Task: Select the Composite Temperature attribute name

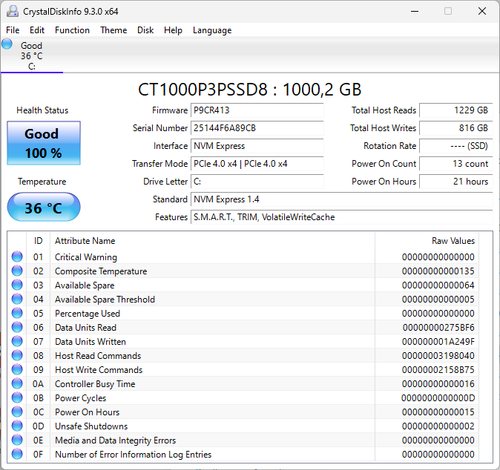Action: click(101, 271)
